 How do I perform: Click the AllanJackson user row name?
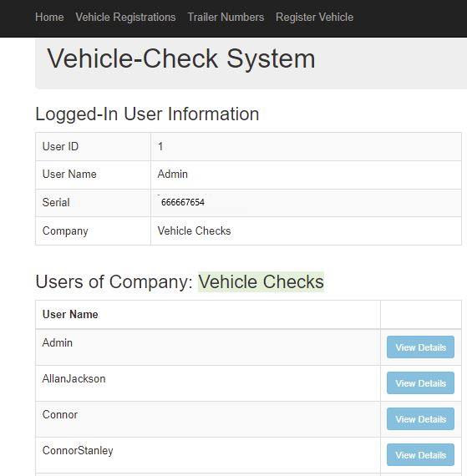point(74,378)
